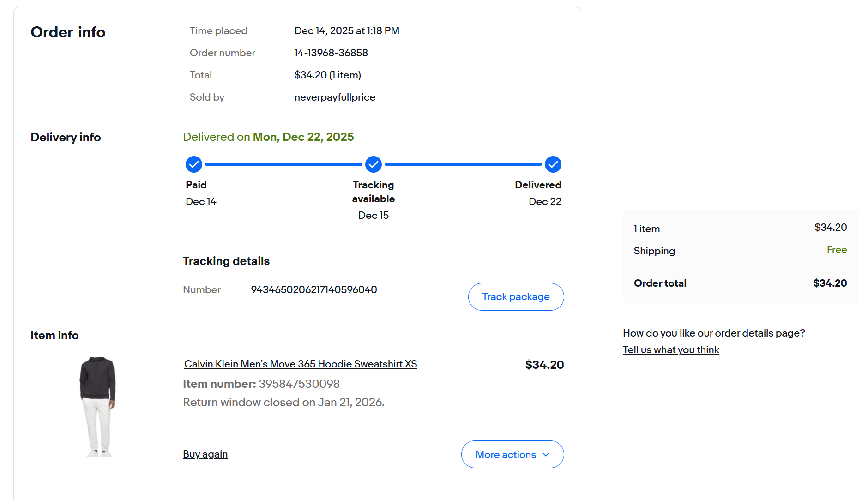Click the Tracking available checkmark icon
This screenshot has height=500, width=868.
click(x=374, y=164)
